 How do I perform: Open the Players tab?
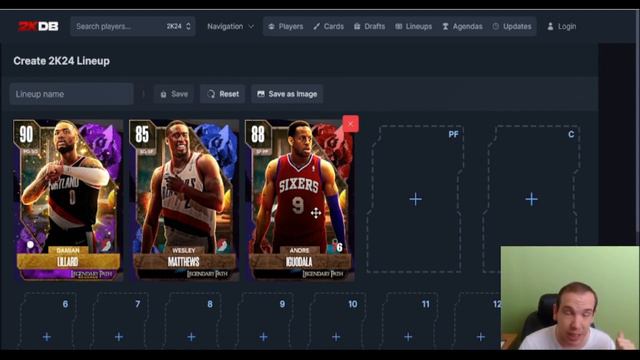coord(286,26)
